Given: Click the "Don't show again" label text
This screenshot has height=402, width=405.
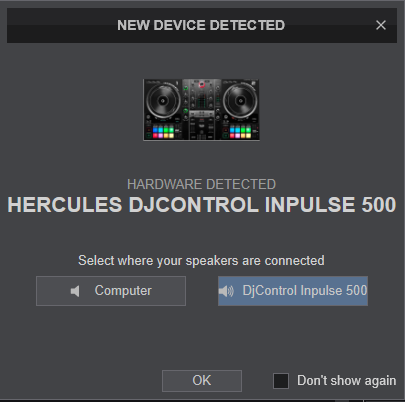Looking at the screenshot, I should (x=347, y=381).
